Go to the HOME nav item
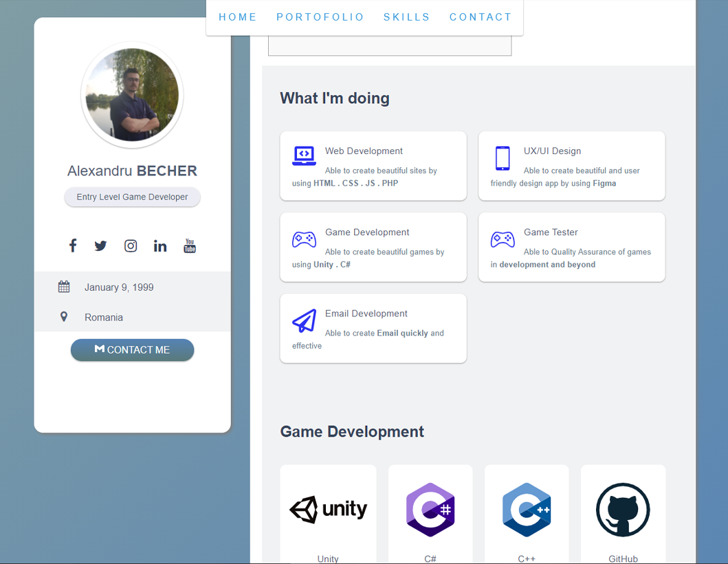Image resolution: width=728 pixels, height=564 pixels. pos(238,17)
